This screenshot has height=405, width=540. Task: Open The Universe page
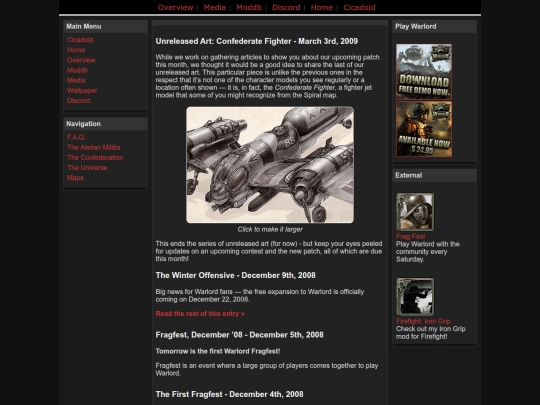pos(87,168)
